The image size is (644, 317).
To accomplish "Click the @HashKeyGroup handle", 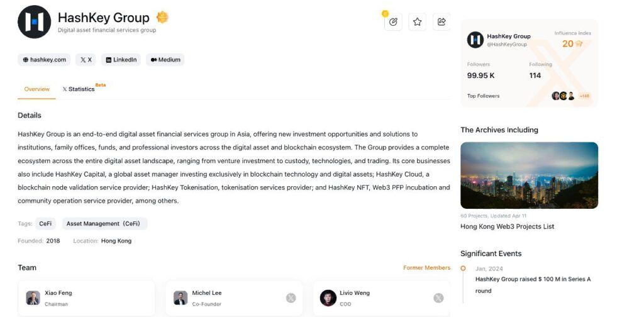I will click(x=507, y=45).
